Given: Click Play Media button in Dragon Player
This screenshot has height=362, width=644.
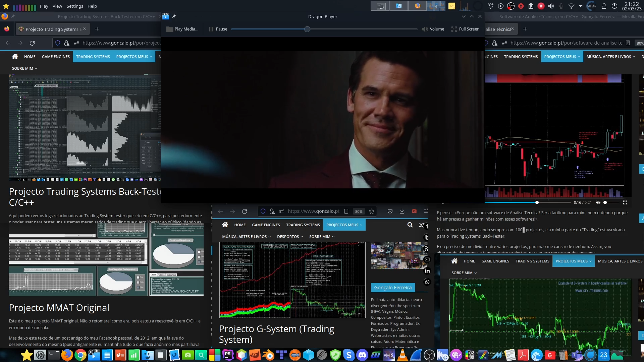Looking at the screenshot, I should click(x=183, y=29).
